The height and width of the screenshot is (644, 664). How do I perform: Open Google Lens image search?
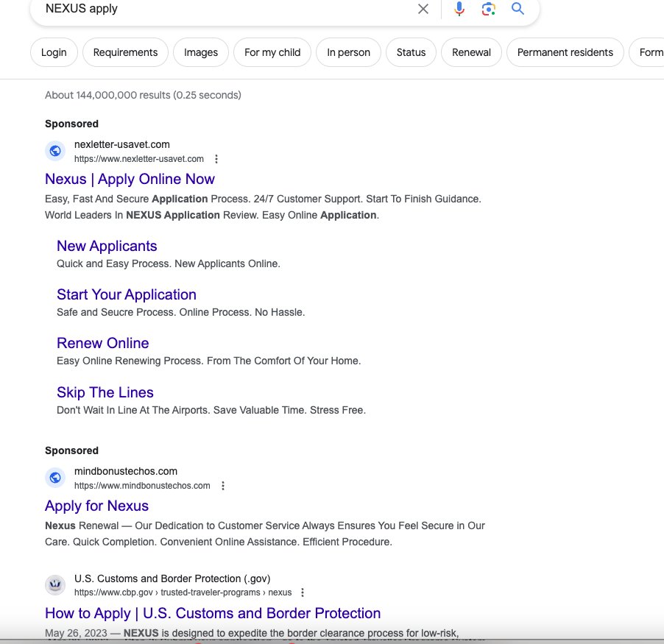[488, 9]
